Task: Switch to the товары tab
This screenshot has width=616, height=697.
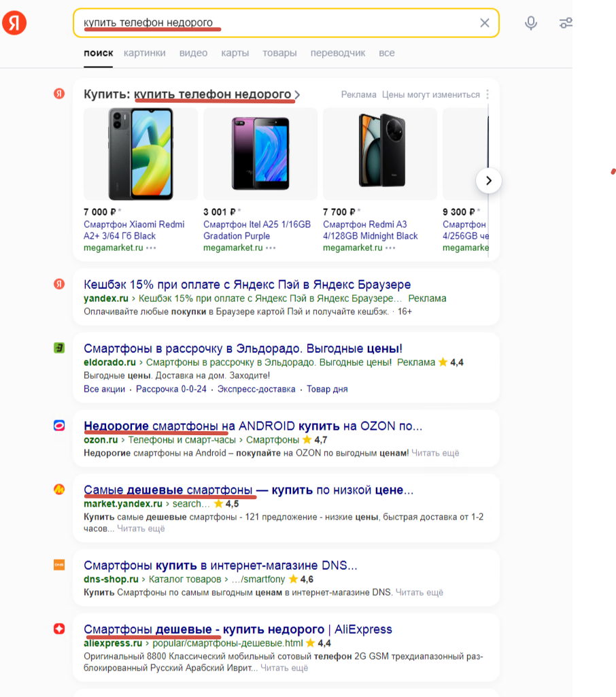Action: tap(279, 53)
